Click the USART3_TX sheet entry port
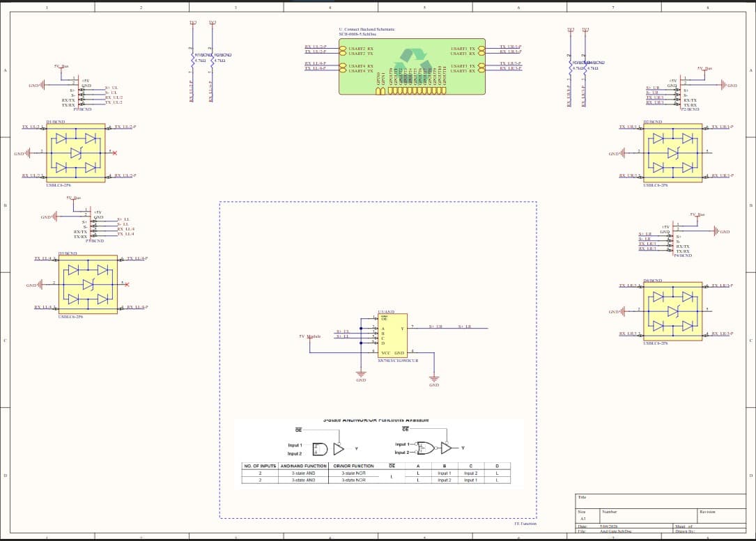Viewport: 756px width, 541px height. click(x=481, y=65)
